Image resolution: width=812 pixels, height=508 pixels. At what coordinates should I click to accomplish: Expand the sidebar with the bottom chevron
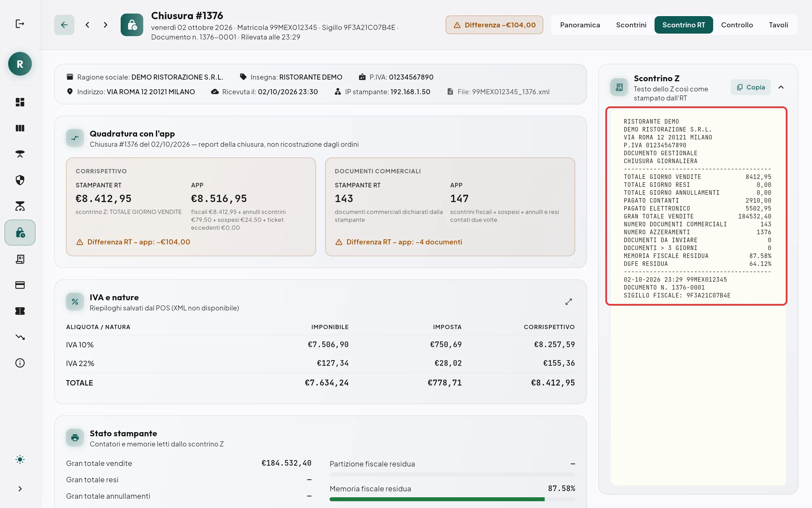pyautogui.click(x=20, y=489)
